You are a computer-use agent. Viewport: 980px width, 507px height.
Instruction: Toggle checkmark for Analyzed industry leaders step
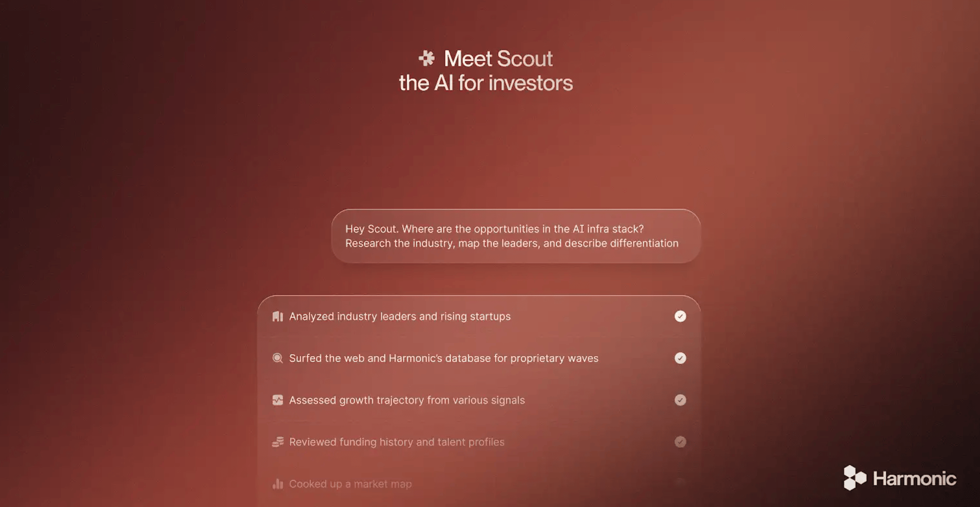coord(680,316)
